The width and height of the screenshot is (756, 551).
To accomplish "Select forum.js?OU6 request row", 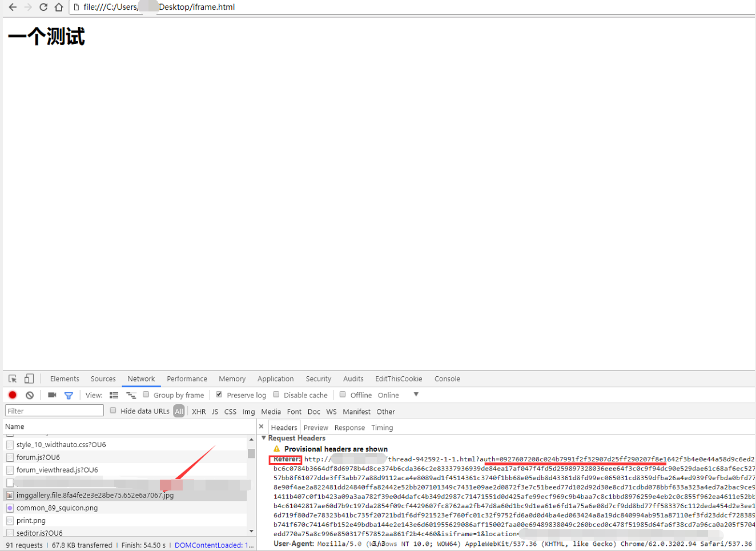I will pyautogui.click(x=126, y=457).
